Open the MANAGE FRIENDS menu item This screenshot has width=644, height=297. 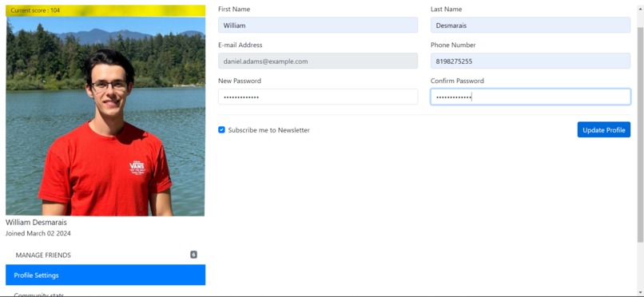[105, 255]
